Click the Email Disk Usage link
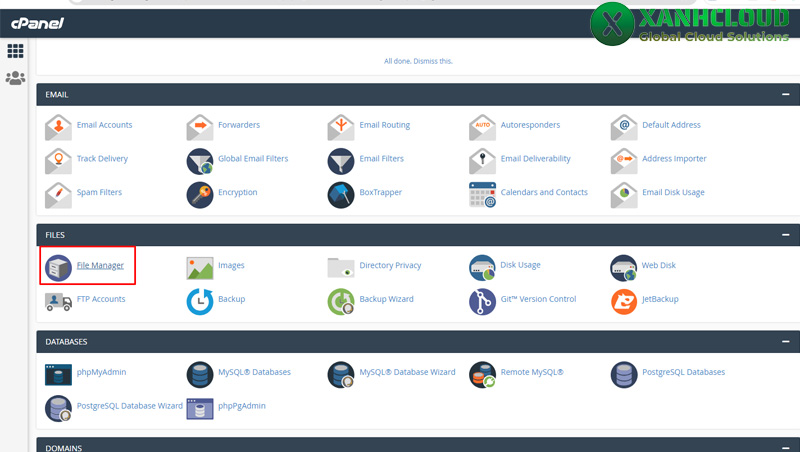The height and width of the screenshot is (452, 800). click(673, 192)
